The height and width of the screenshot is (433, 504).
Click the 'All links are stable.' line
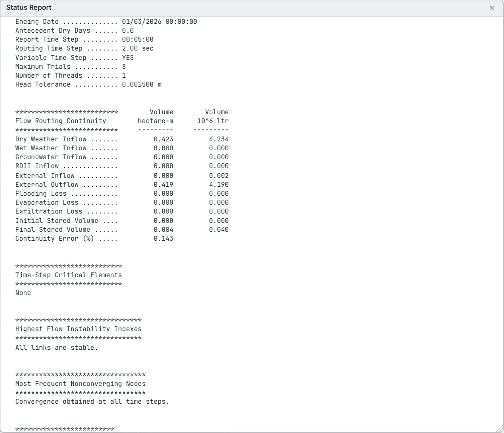click(56, 348)
